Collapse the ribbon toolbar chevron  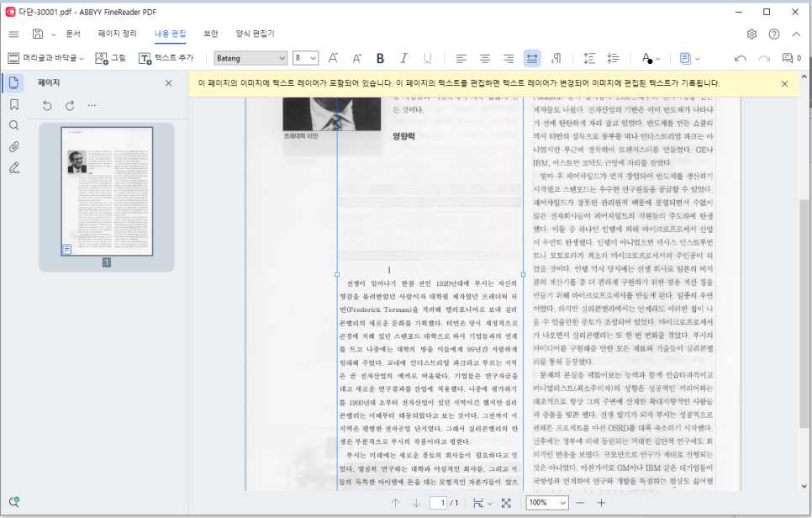[x=797, y=34]
